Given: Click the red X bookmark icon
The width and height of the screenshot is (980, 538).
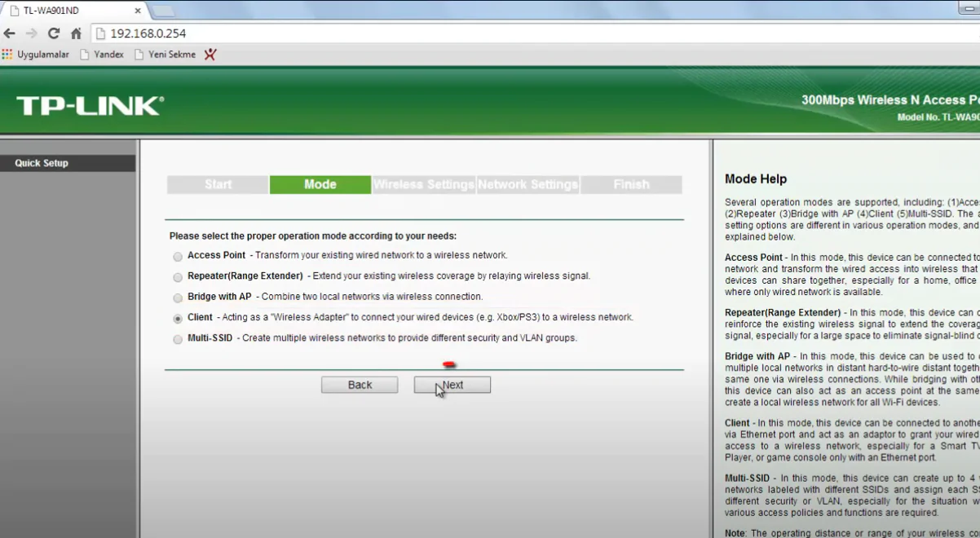Looking at the screenshot, I should point(210,55).
